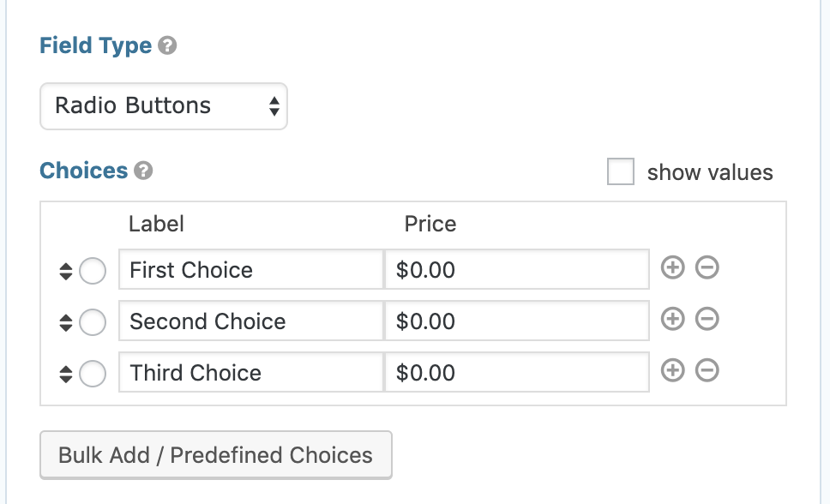This screenshot has height=504, width=830.
Task: Select Third Choice radio as default
Action: click(x=93, y=373)
